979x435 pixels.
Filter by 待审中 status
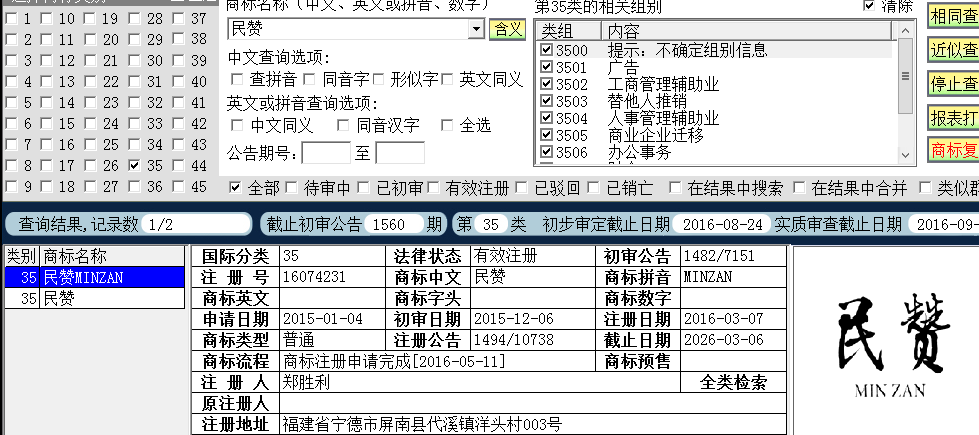(x=292, y=188)
